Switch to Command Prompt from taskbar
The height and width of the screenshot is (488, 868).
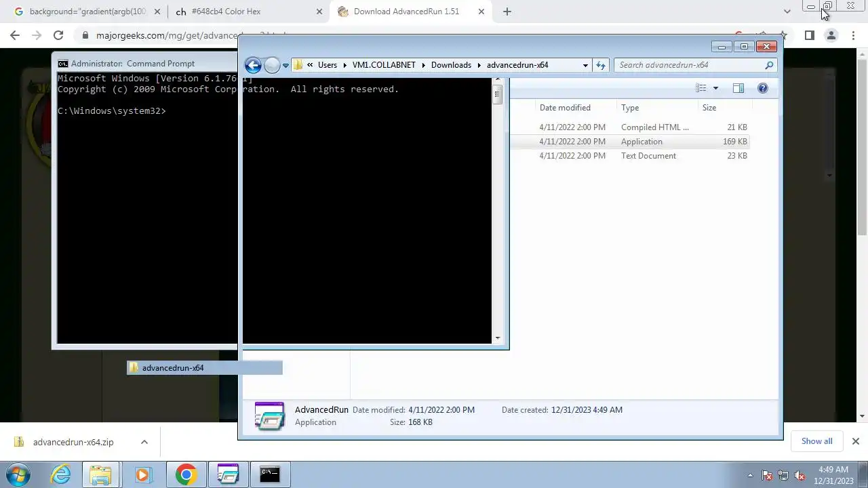point(270,474)
